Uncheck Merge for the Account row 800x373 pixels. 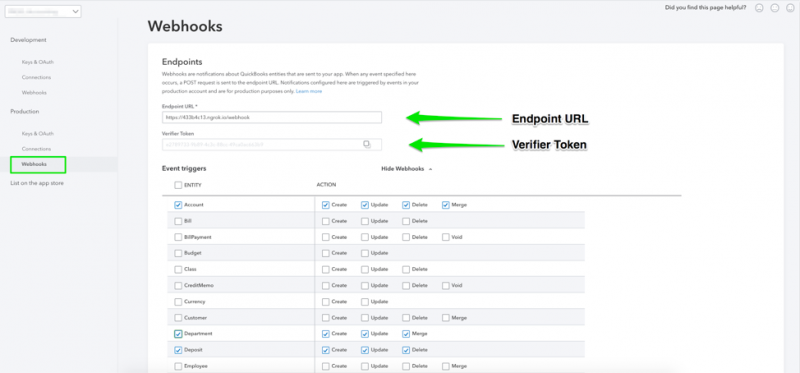[446, 205]
